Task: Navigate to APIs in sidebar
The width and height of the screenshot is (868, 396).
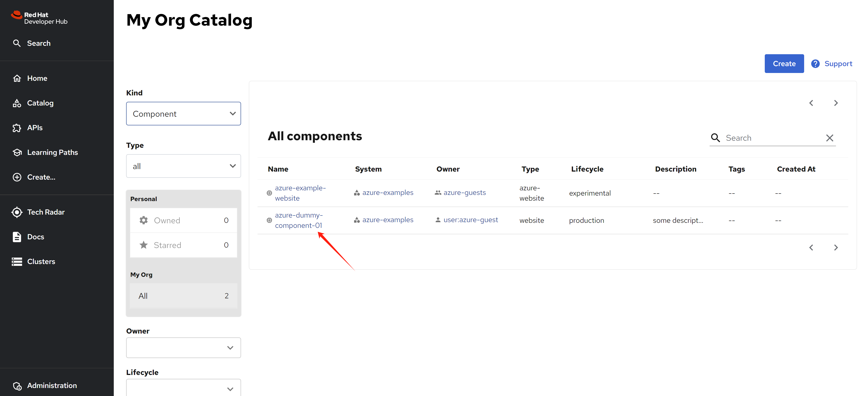Action: [35, 128]
